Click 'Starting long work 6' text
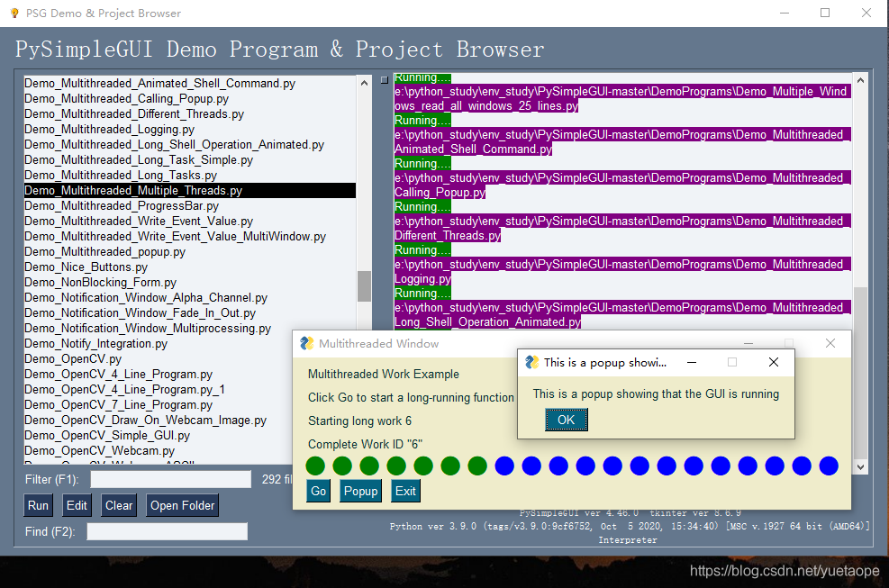 pos(360,421)
